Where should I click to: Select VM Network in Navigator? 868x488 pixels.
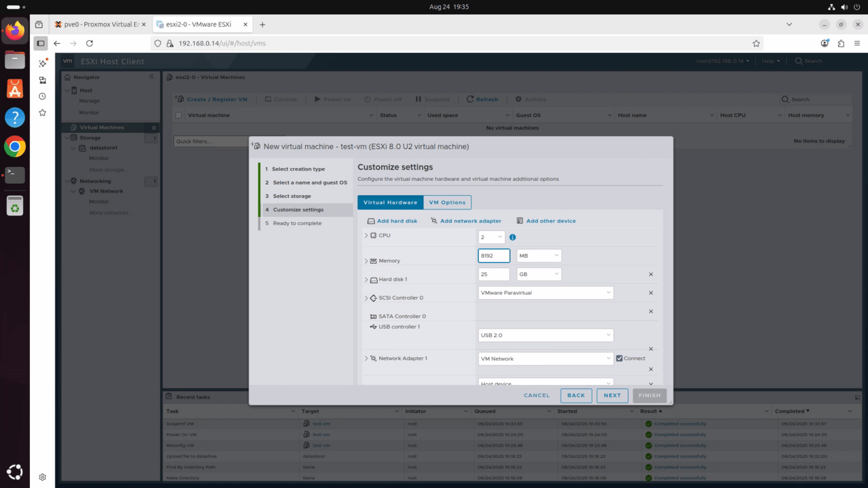[x=106, y=191]
